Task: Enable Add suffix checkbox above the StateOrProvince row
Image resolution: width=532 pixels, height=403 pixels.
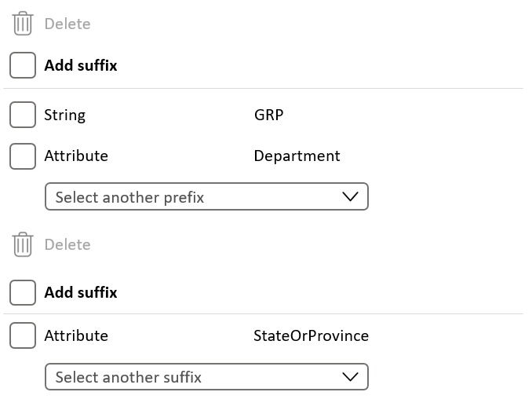Action: click(23, 292)
